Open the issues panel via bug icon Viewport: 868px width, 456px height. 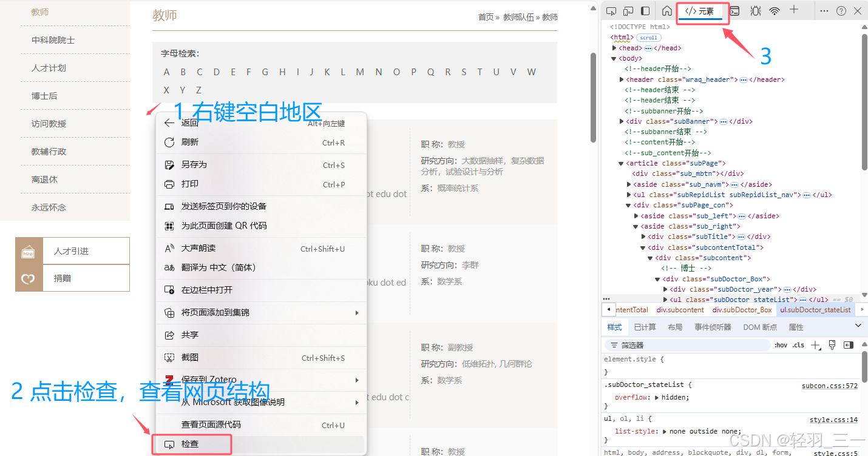(x=756, y=10)
